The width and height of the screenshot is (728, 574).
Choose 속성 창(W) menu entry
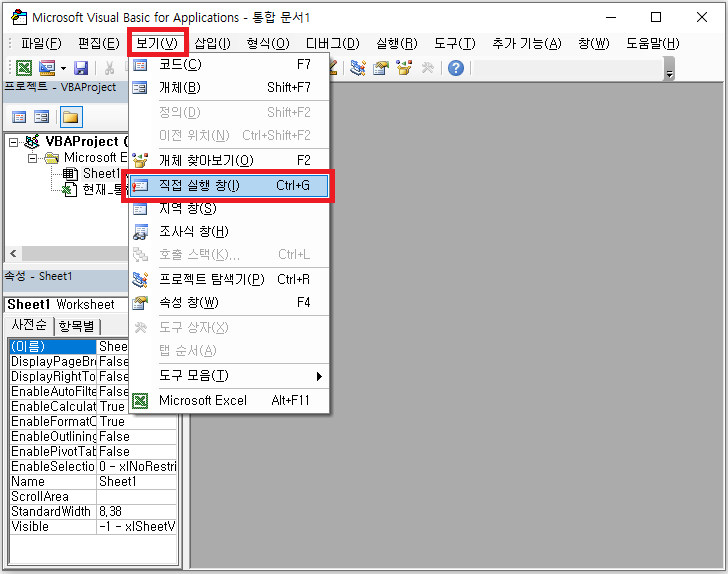point(229,303)
